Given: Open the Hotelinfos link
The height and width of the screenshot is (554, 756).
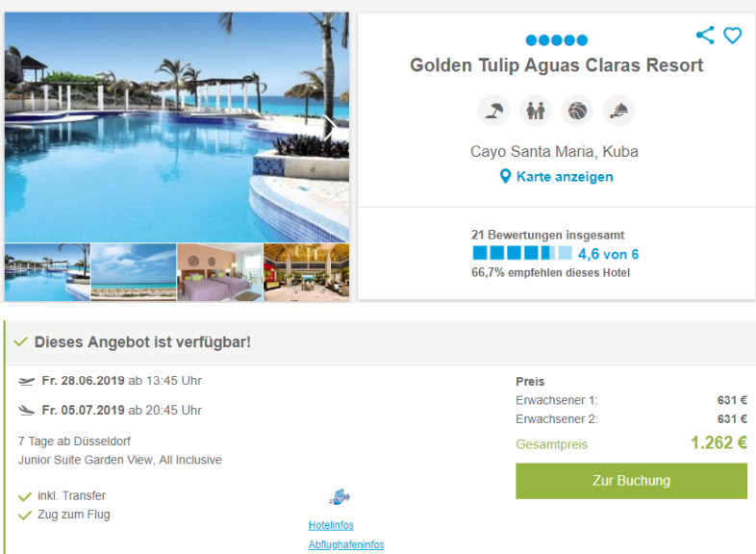Looking at the screenshot, I should 331,525.
